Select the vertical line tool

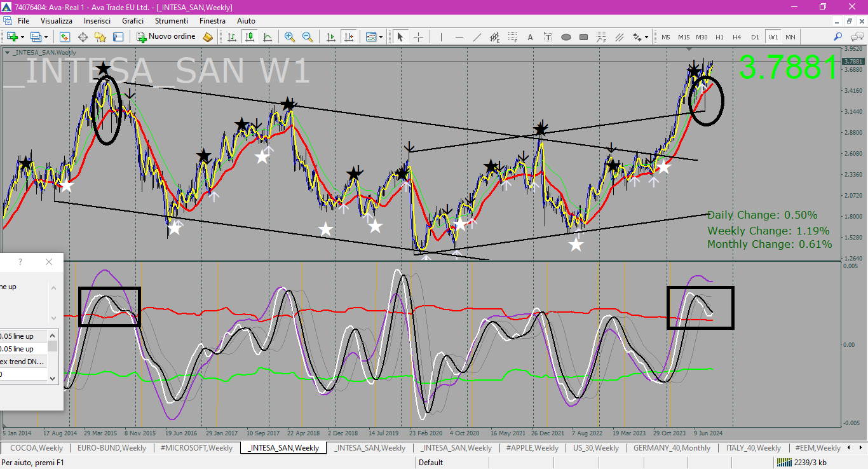point(441,37)
